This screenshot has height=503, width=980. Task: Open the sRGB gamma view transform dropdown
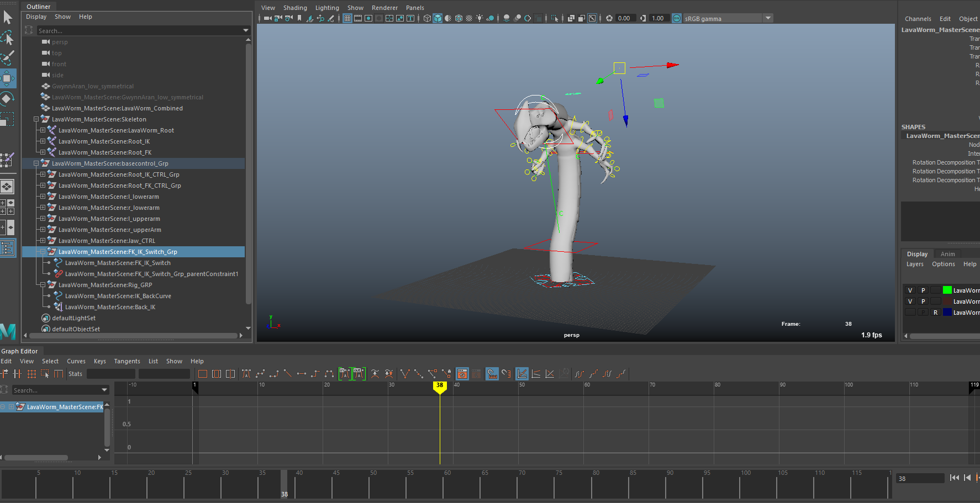[768, 18]
